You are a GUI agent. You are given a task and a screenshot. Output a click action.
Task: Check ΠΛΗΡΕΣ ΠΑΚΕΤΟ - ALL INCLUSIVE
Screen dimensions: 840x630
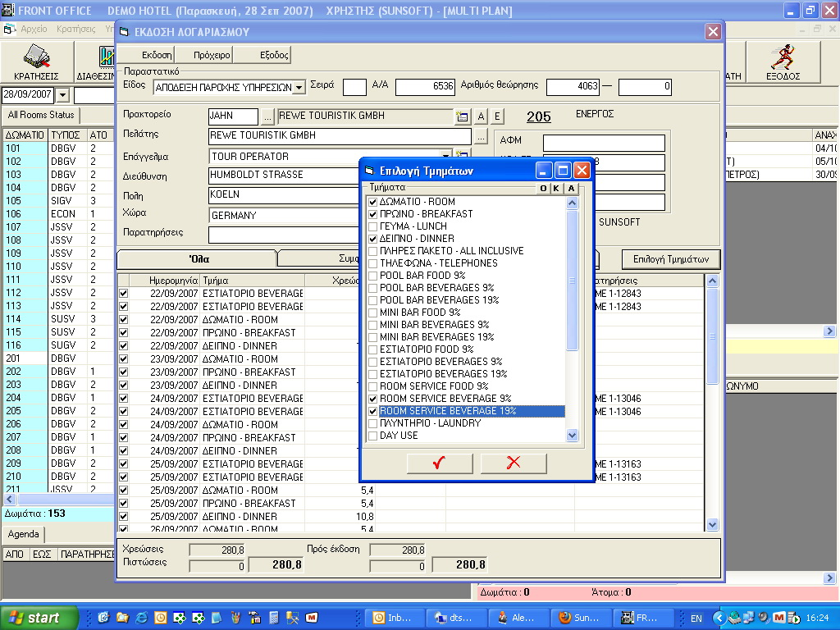(x=373, y=251)
